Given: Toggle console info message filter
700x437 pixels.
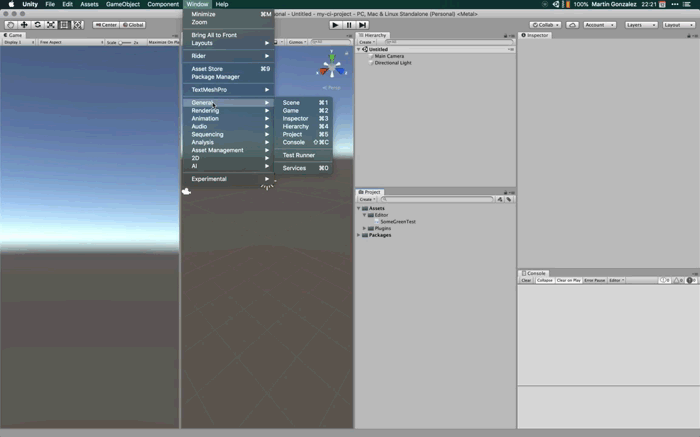Looking at the screenshot, I should click(665, 280).
